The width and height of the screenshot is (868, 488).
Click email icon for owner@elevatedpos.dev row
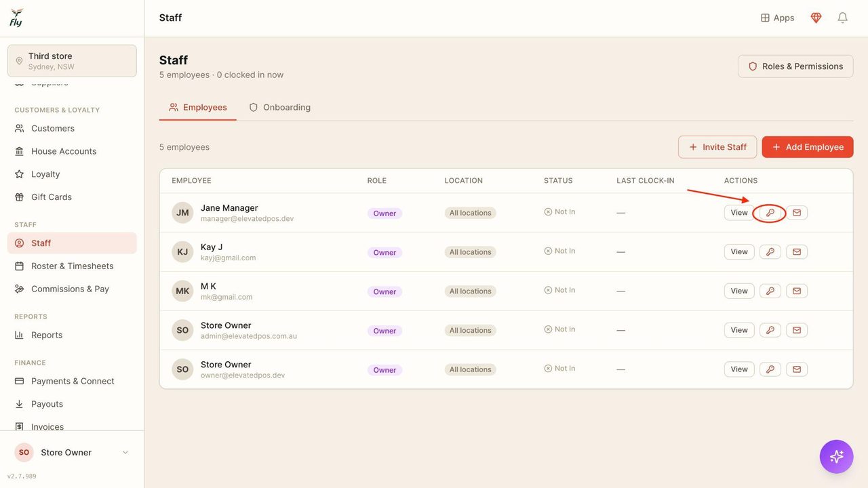tap(797, 370)
